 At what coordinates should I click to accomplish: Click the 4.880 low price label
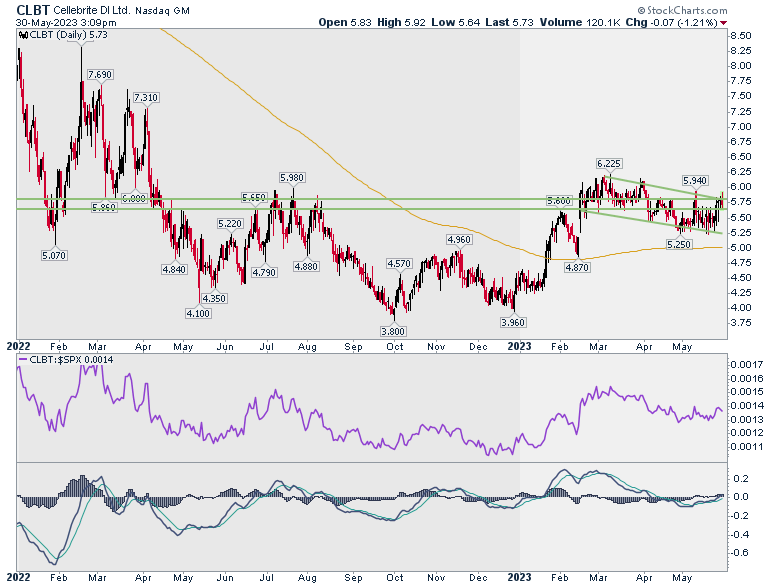pos(306,267)
